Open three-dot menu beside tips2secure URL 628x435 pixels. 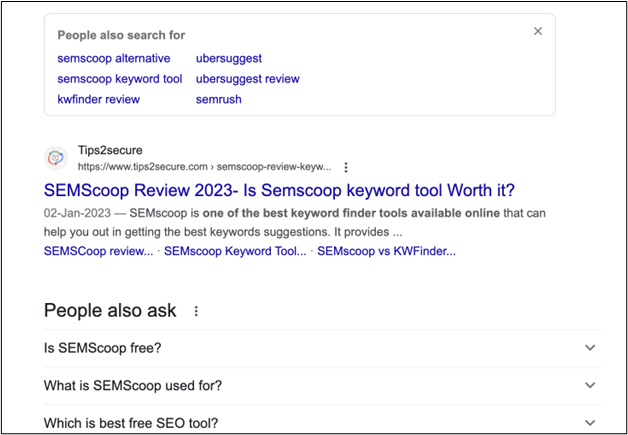pos(346,167)
